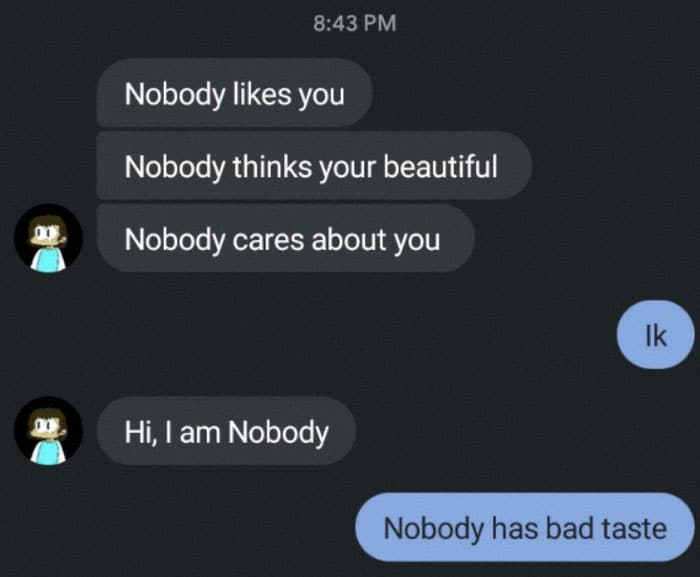The height and width of the screenshot is (577, 700).
Task: Select the "Nobody likes you" message bubble
Action: pos(235,93)
